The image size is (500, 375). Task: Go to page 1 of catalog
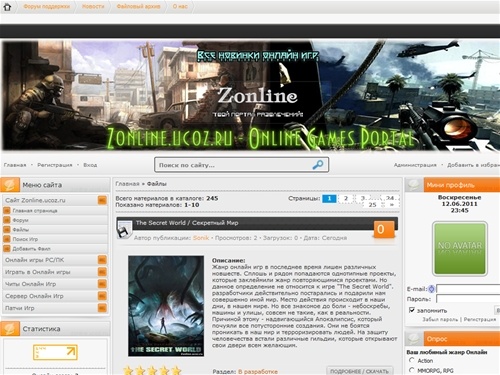[x=329, y=199]
